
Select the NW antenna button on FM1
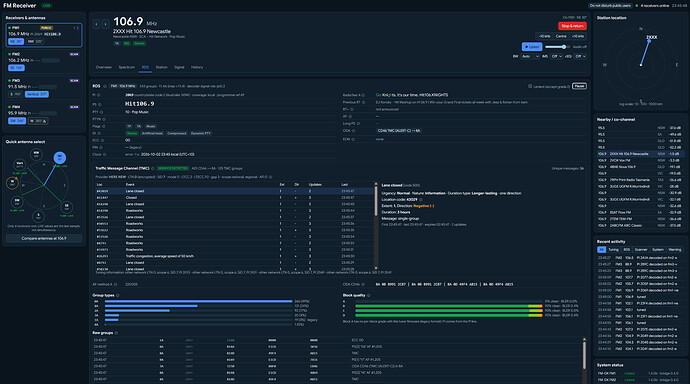click(35, 41)
